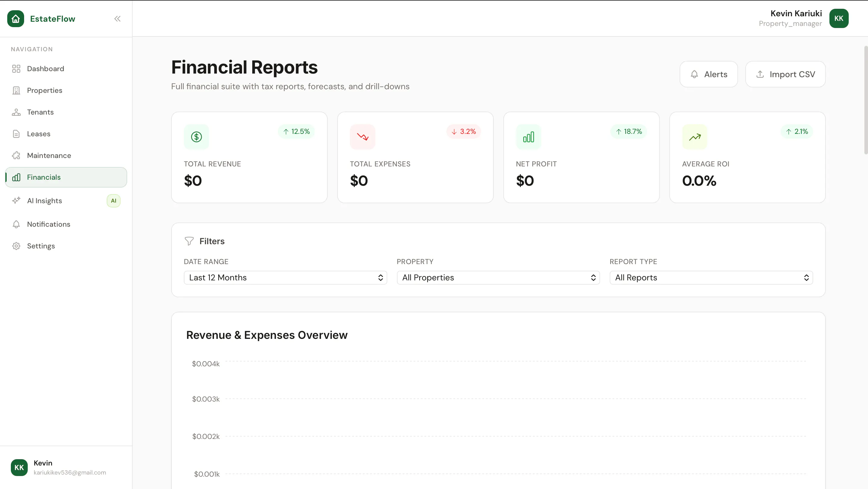Click the Property_manager role text
The image size is (868, 489).
click(790, 24)
